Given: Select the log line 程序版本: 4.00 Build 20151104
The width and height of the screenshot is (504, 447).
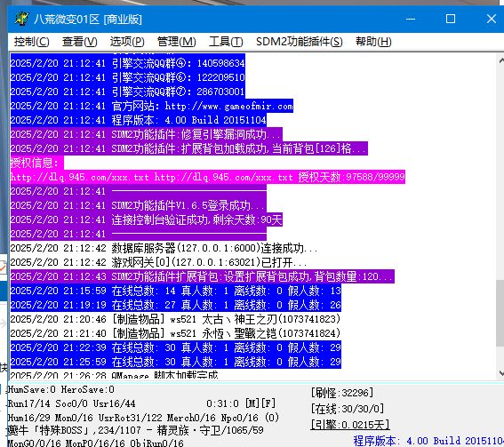Looking at the screenshot, I should pos(139,120).
